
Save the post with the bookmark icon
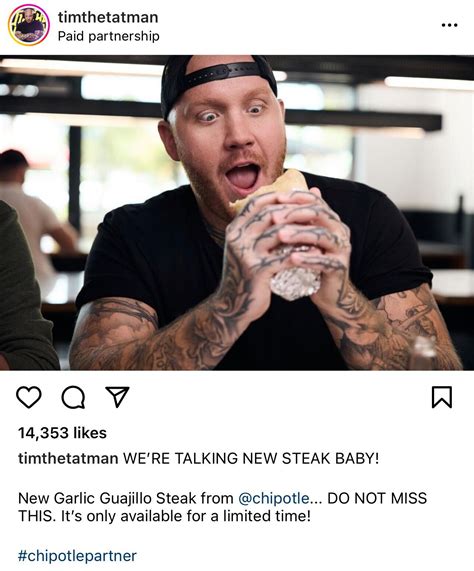click(x=442, y=397)
